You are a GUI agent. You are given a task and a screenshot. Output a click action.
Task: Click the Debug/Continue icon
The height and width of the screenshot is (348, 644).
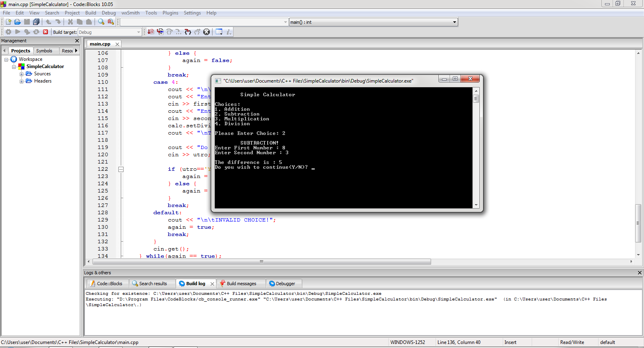click(151, 32)
